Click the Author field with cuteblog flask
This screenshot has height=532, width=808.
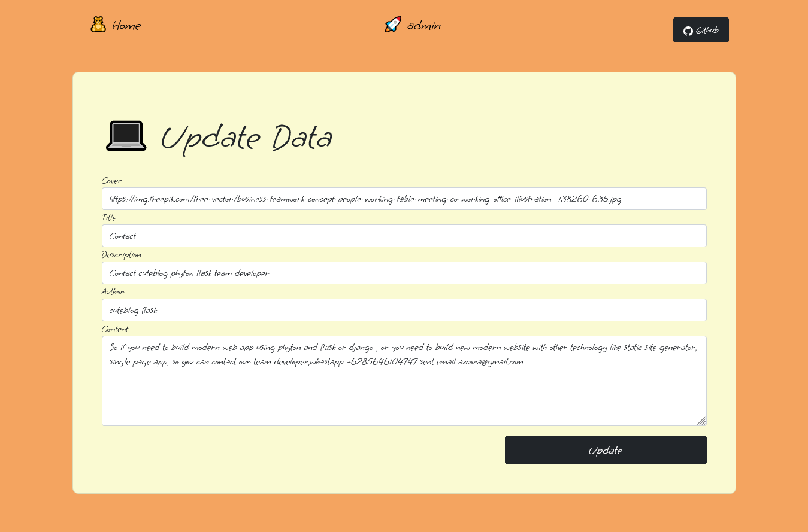pos(404,310)
